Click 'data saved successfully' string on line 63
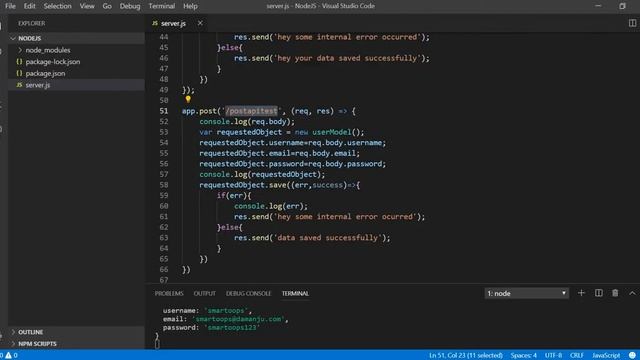Screen dimensions: 640x360 (328, 238)
